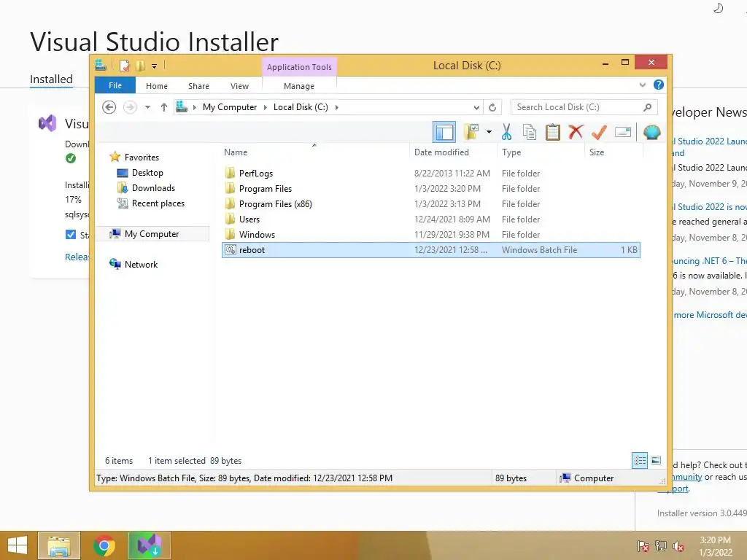Switch to the Share ribbon tab
747x560 pixels.
(198, 86)
